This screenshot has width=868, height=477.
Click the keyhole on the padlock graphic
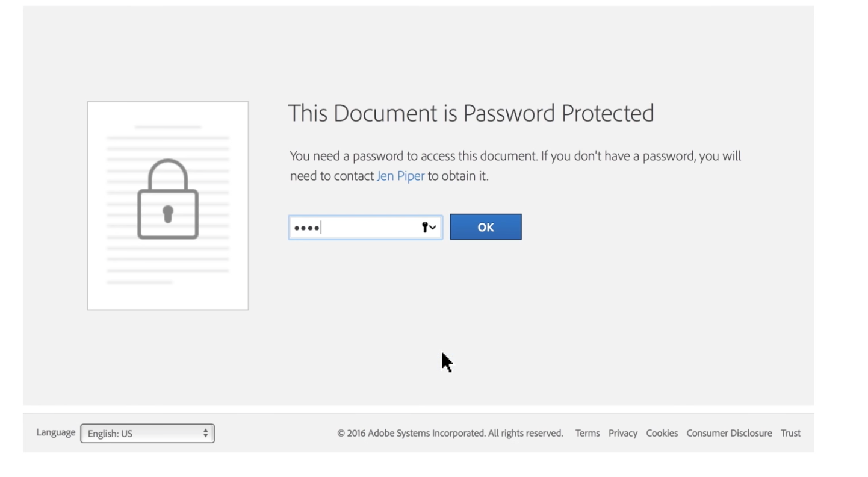pyautogui.click(x=168, y=213)
